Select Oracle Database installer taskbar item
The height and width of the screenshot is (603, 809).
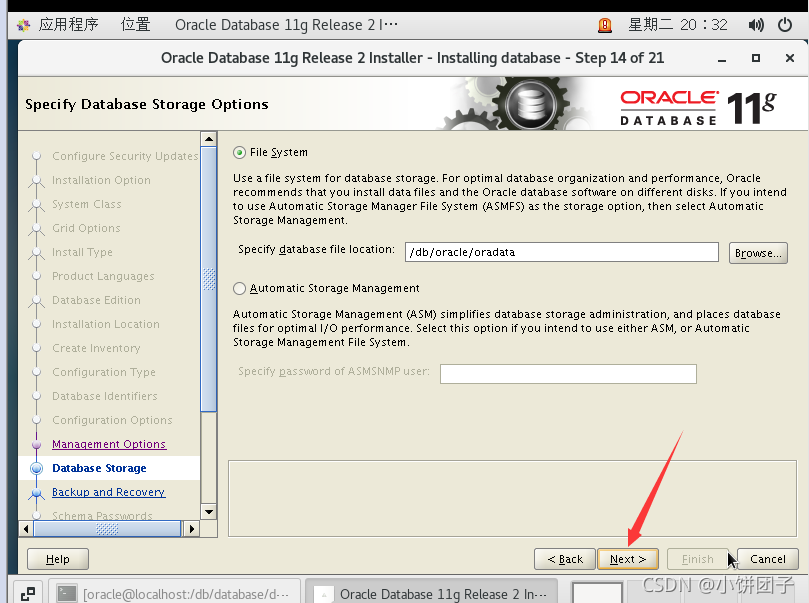click(431, 594)
